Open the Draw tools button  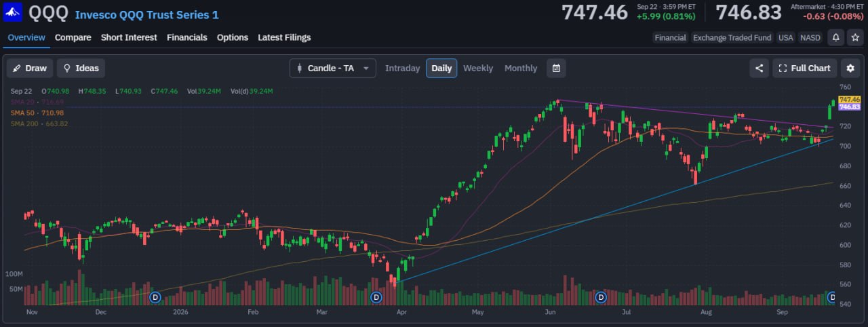(x=30, y=68)
